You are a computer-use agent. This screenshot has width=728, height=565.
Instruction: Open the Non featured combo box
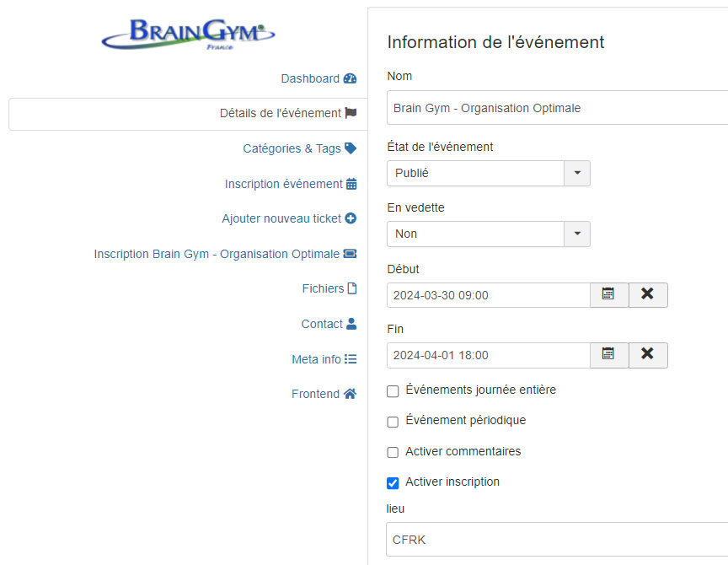click(x=489, y=234)
